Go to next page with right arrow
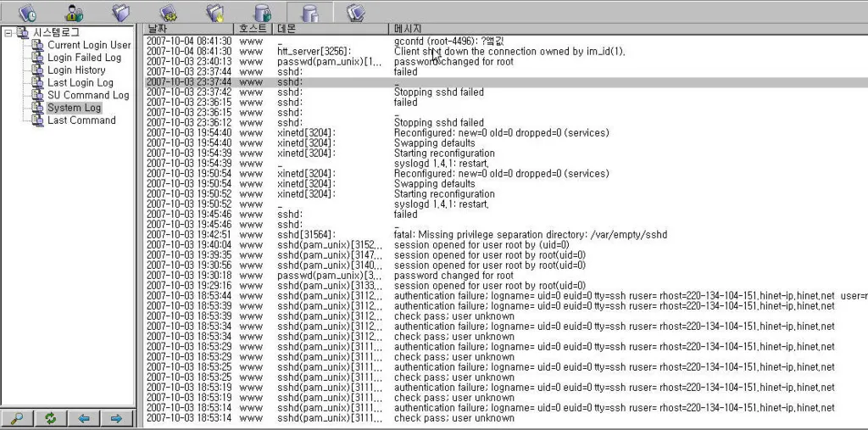 116,418
